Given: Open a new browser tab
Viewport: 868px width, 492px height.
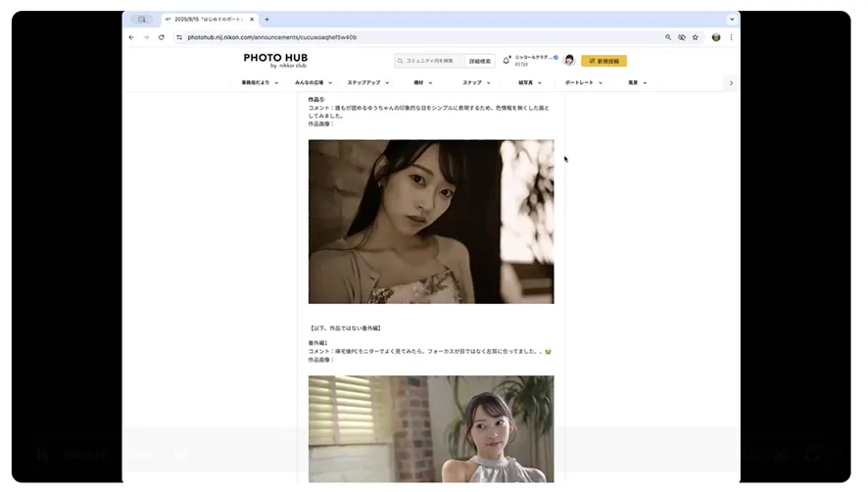Looking at the screenshot, I should (x=266, y=20).
